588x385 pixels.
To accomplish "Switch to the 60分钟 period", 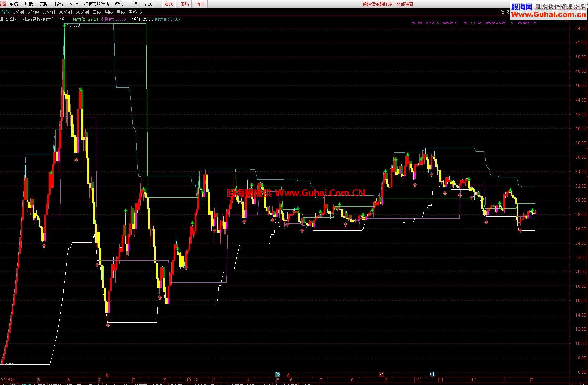I will coord(83,12).
